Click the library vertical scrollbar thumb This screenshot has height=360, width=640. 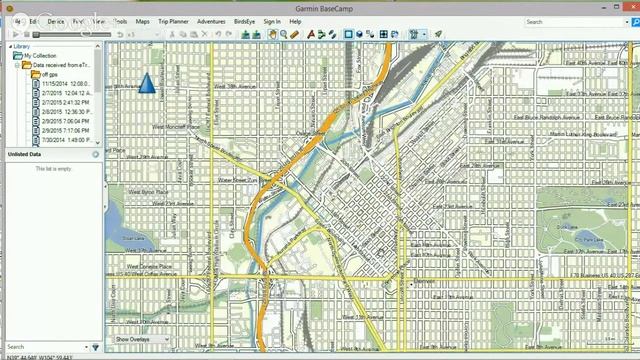(x=98, y=71)
